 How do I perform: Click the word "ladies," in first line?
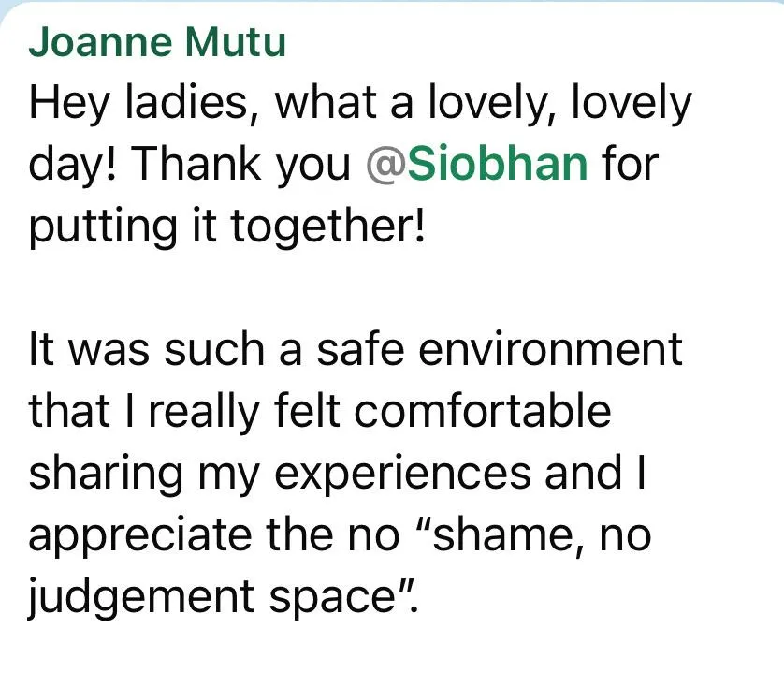point(192,103)
